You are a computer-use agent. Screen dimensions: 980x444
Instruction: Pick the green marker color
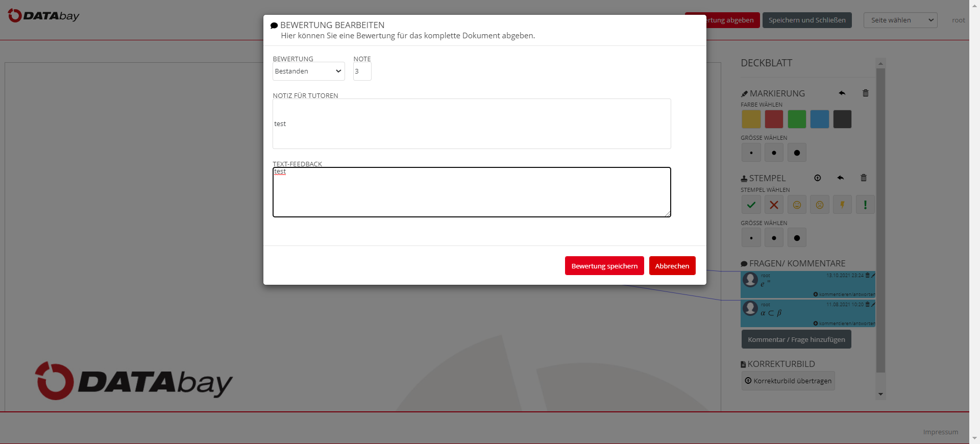[x=797, y=119]
